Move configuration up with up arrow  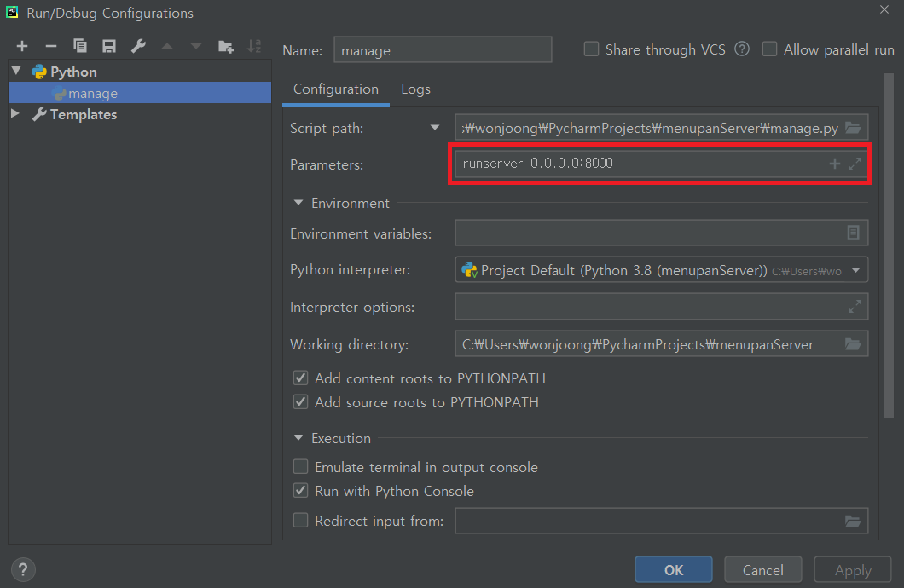pyautogui.click(x=167, y=46)
